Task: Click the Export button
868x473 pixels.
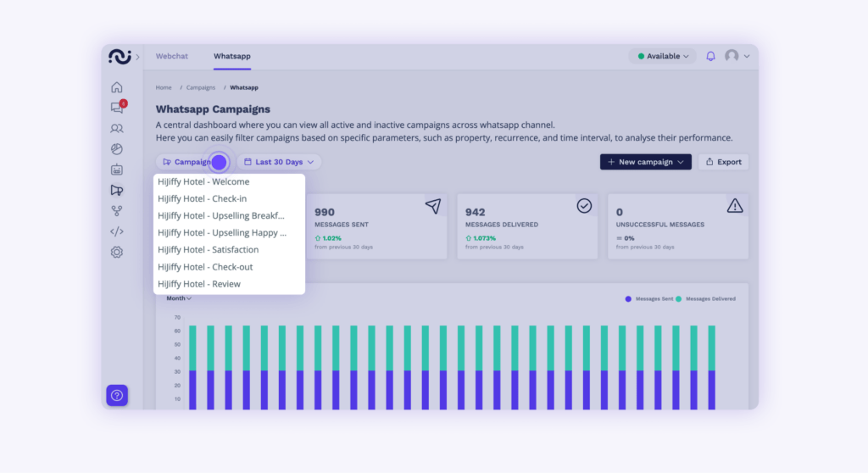Action: [x=723, y=162]
